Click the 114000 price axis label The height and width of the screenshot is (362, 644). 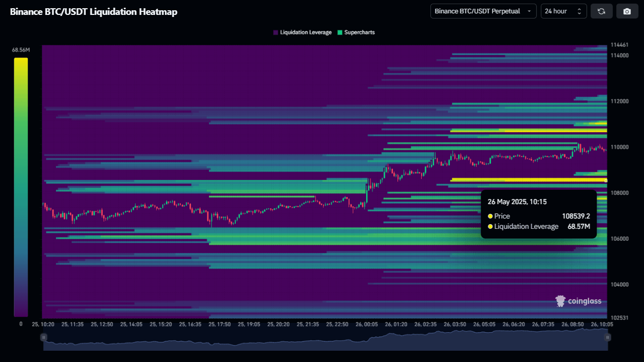pos(619,55)
